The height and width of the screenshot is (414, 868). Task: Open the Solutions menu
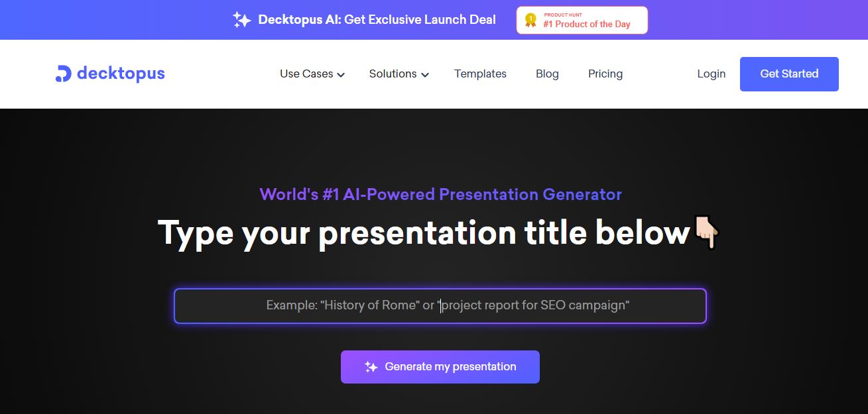393,74
